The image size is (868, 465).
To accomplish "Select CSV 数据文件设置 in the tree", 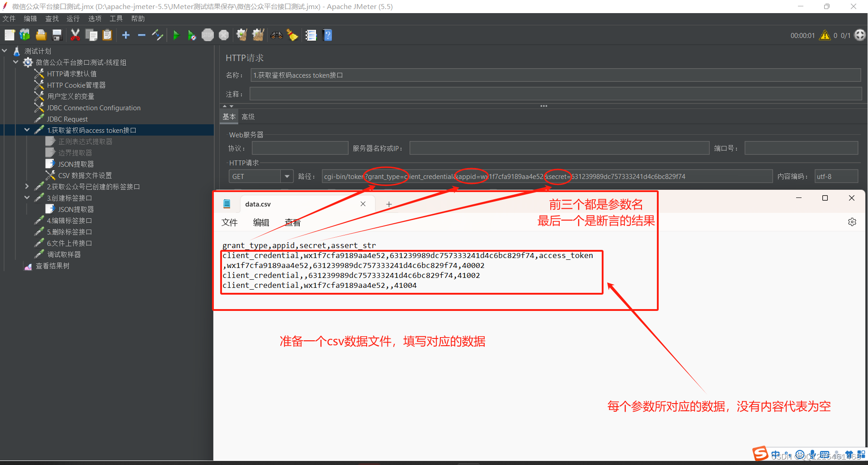I will click(85, 175).
